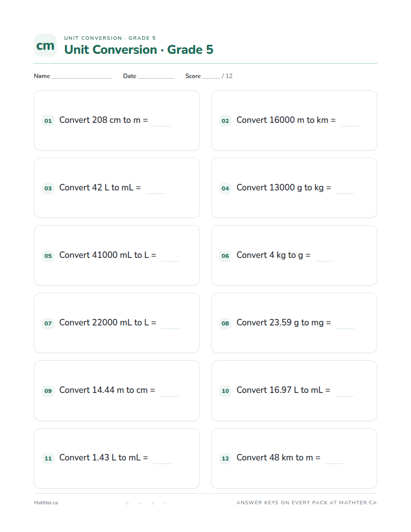Click the answer blank for 1.43 L to mL

[162, 459]
